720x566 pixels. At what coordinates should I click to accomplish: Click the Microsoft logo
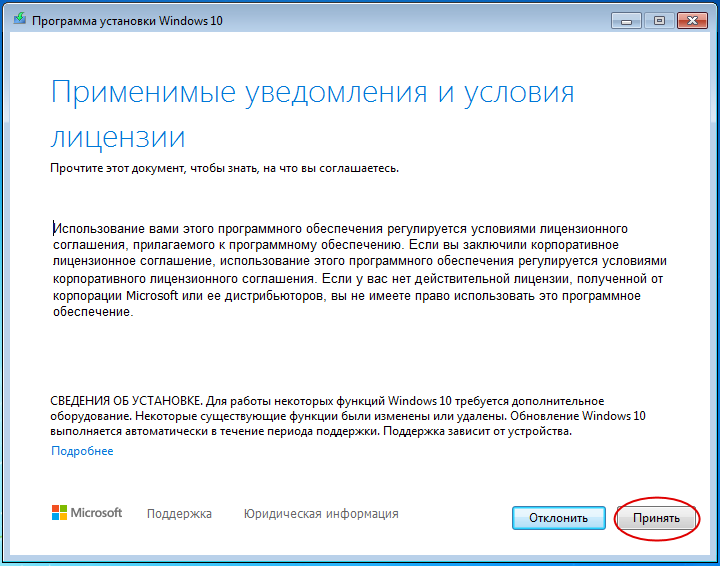87,513
